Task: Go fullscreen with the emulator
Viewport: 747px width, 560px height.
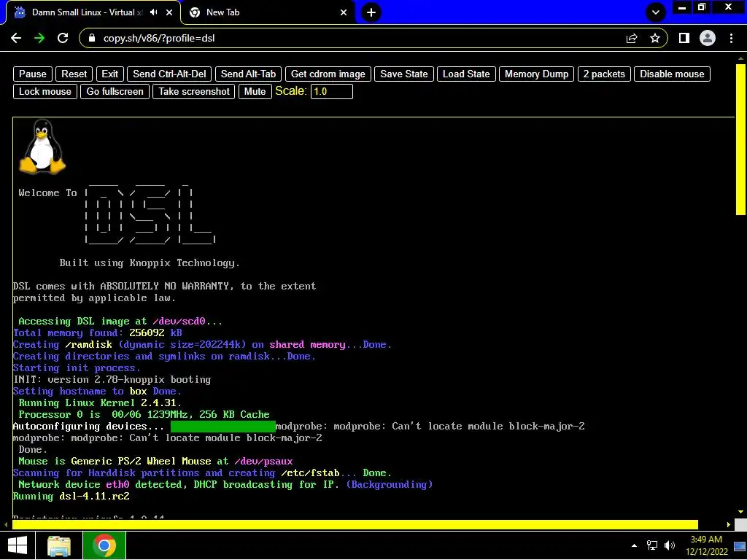Action: (x=115, y=91)
